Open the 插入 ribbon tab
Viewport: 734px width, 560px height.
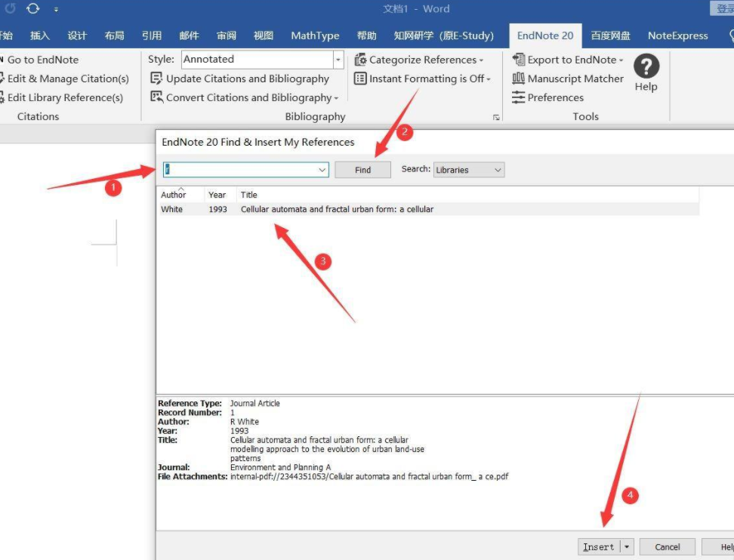[x=40, y=35]
